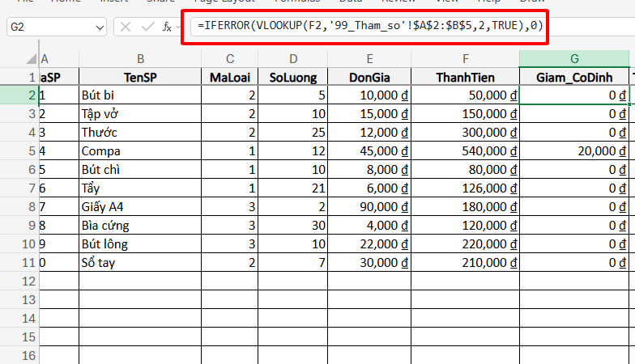
Task: Click the Cancel X formula icon
Action: coord(126,28)
